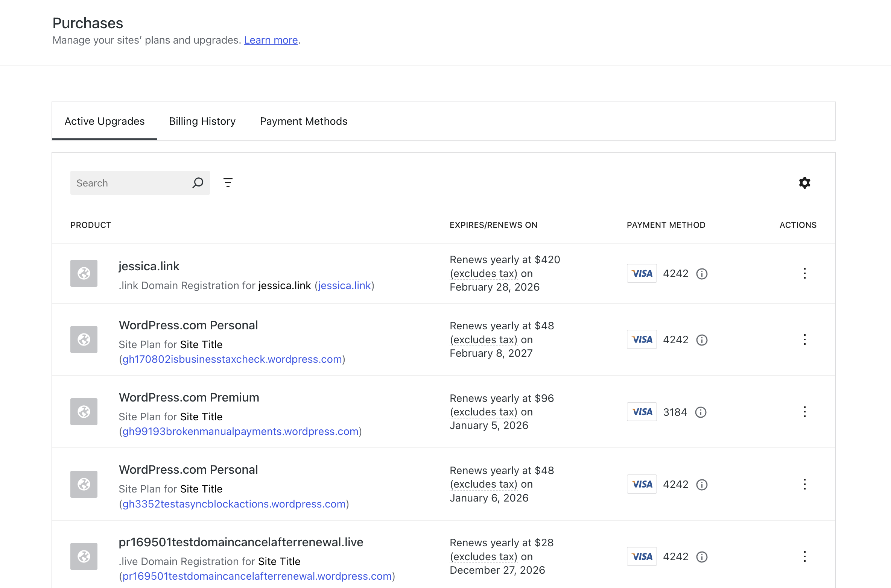Open actions menu for WordPress.com Premium
Viewport: 891px width, 588px height.
pos(804,412)
